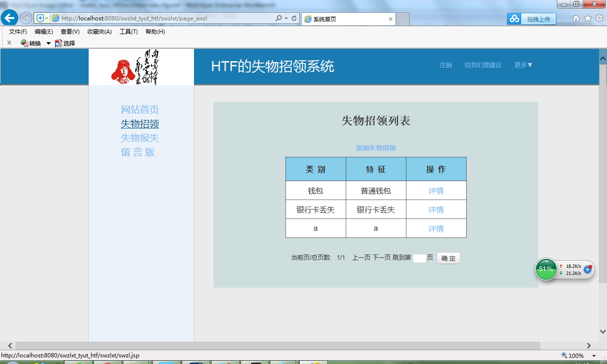Screen dimensions: 607x364
Task: Click the horizontal scrollbar right arrow
Action: [589, 346]
